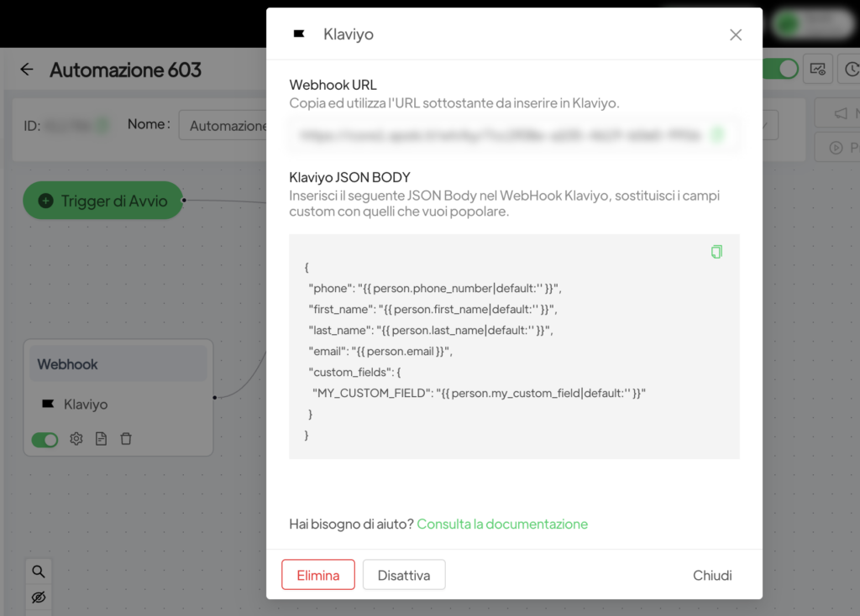Copy the Klaviyo JSON body
Screen dimensions: 860x616
pyautogui.click(x=716, y=252)
